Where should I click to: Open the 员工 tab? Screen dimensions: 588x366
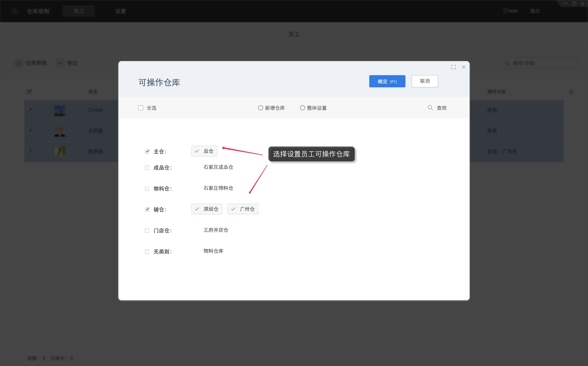click(x=79, y=11)
